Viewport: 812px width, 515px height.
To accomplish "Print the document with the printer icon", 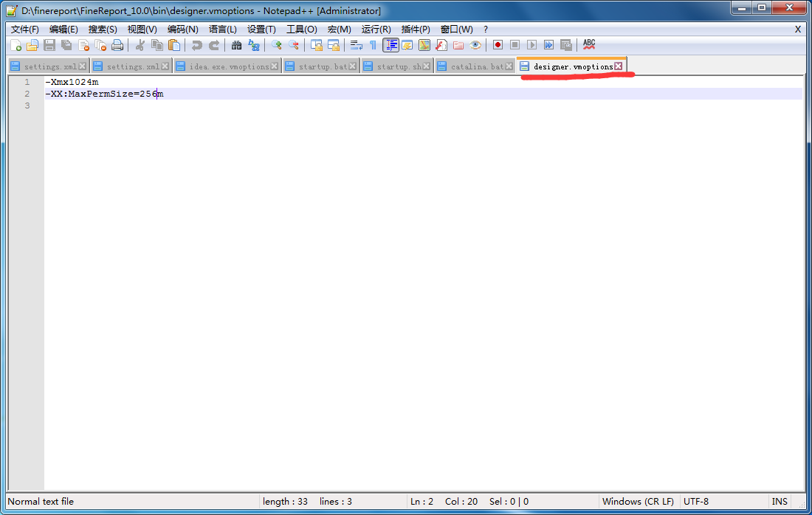I will click(x=117, y=46).
